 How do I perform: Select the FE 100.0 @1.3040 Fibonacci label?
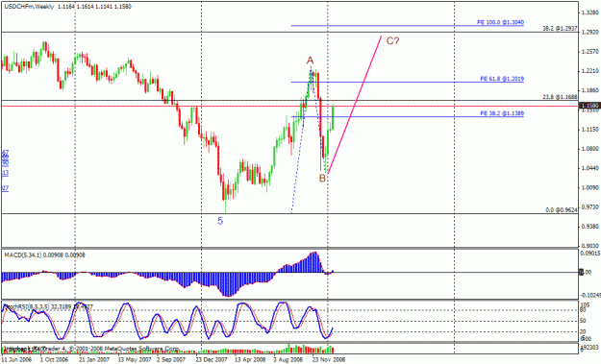pyautogui.click(x=500, y=23)
